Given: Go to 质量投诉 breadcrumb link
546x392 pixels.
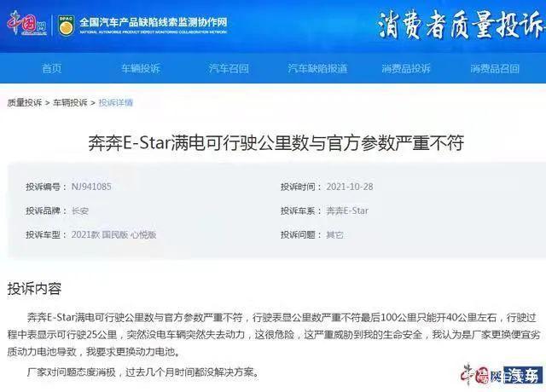Looking at the screenshot, I should [25, 102].
